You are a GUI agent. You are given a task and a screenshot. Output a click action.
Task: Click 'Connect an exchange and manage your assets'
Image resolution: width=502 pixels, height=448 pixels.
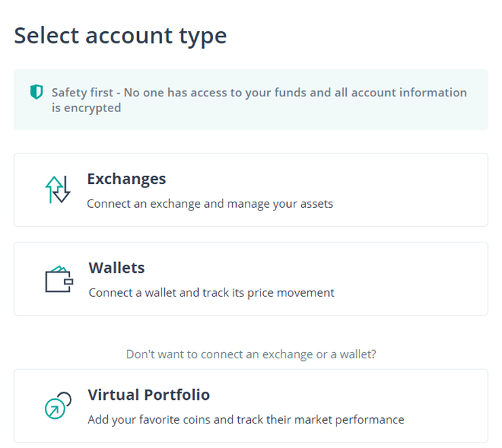click(210, 204)
